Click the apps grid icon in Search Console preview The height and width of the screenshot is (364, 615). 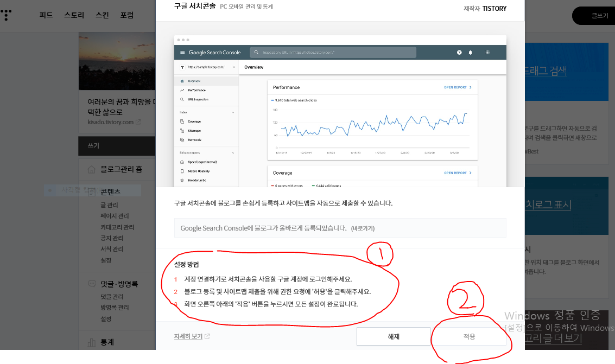click(487, 53)
